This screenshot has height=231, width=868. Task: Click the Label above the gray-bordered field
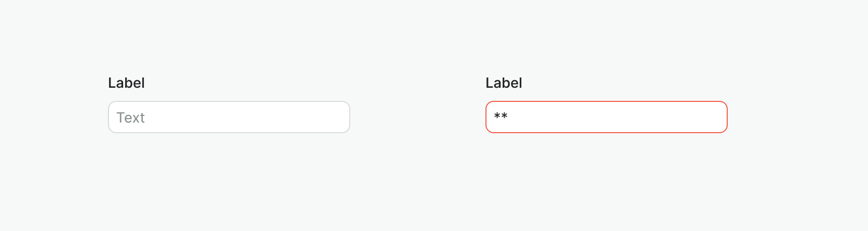click(x=126, y=83)
